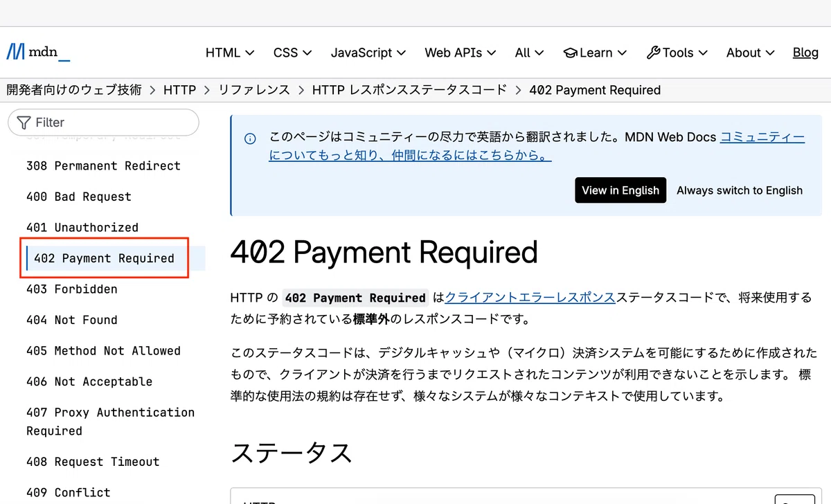Choose Always switch to English
This screenshot has width=831, height=504.
pyautogui.click(x=740, y=190)
